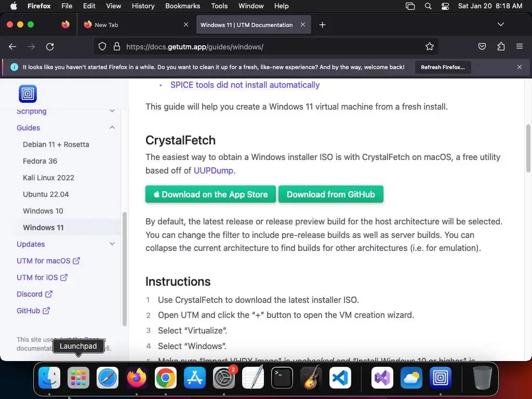Open UTM for macOS external link
The width and height of the screenshot is (532, 399).
coord(48,261)
